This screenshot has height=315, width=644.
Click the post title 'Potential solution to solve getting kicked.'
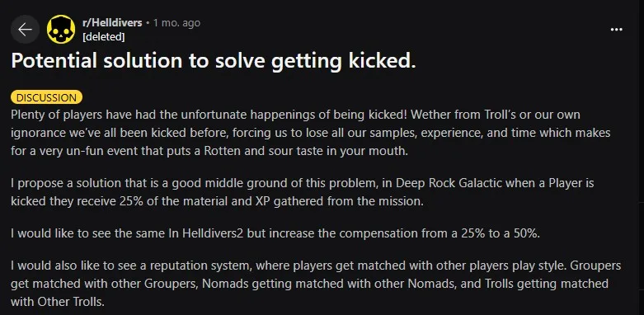214,61
